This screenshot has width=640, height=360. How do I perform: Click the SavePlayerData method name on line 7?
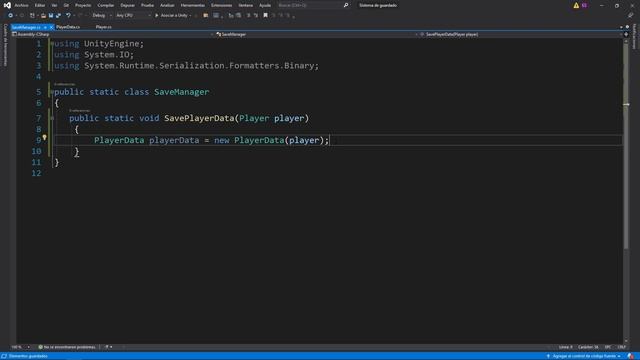199,118
